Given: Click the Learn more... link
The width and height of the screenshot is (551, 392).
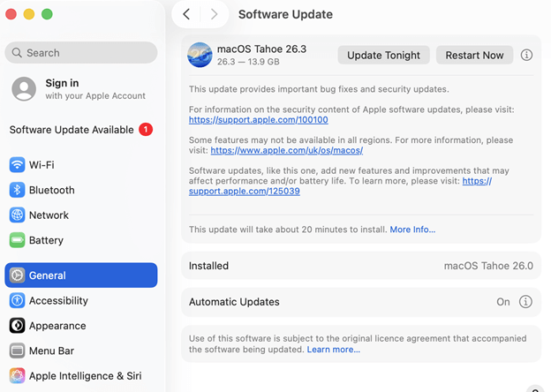Looking at the screenshot, I should click(334, 350).
